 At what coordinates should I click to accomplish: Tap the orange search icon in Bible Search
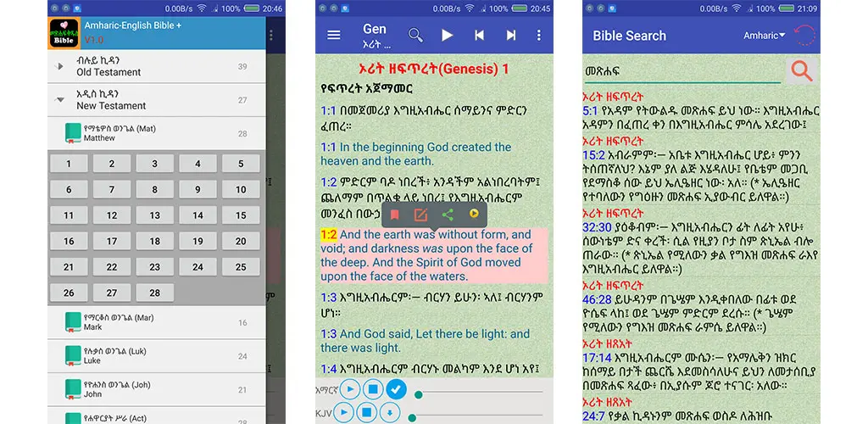coord(801,71)
